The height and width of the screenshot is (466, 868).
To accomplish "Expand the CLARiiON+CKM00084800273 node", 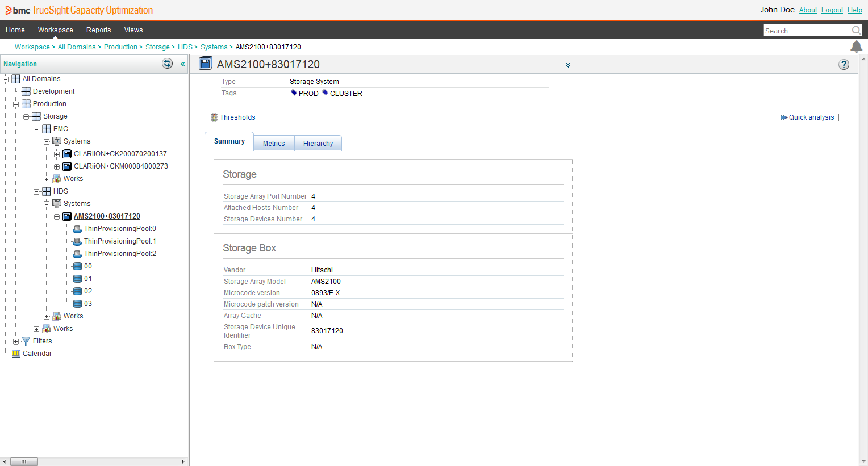I will (x=57, y=167).
